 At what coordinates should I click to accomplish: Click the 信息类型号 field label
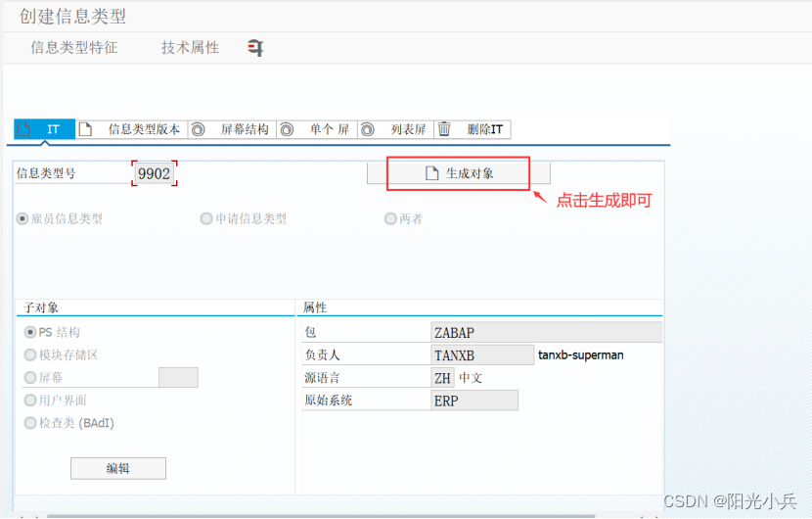tap(46, 173)
